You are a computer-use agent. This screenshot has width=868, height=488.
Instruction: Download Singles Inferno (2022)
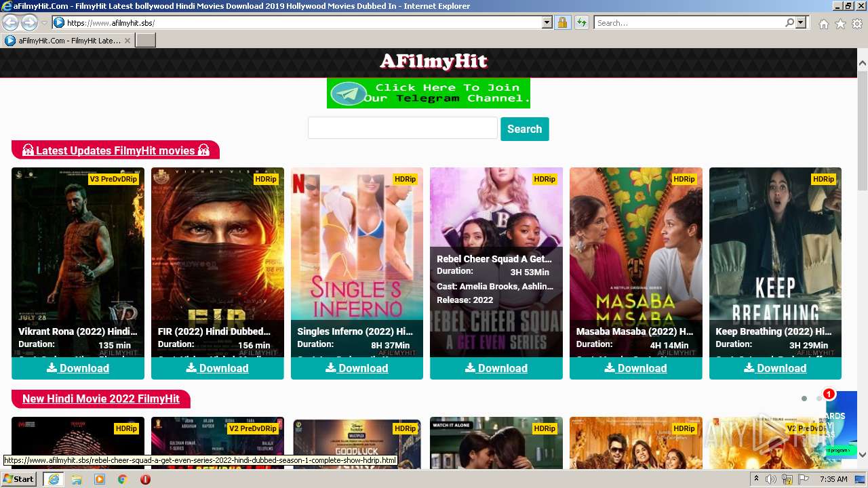coord(357,368)
